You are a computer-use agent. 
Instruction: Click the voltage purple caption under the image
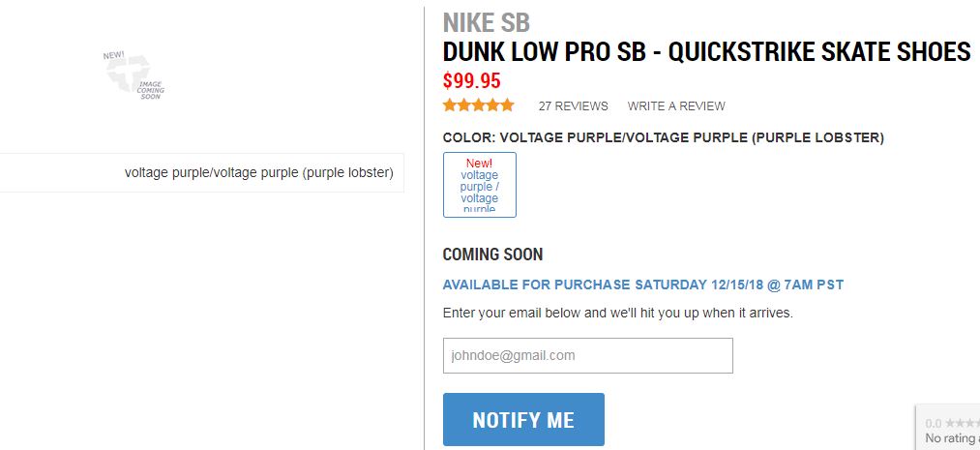pos(258,173)
